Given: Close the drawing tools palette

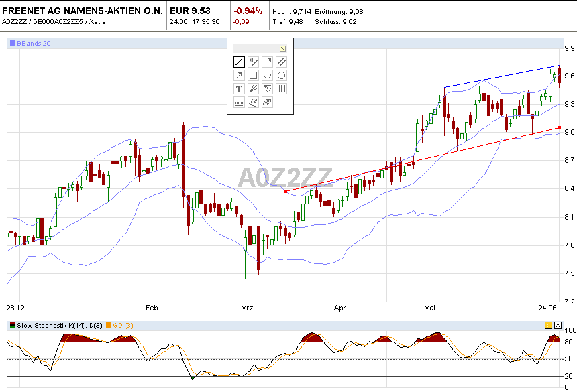Looking at the screenshot, I should [x=282, y=48].
